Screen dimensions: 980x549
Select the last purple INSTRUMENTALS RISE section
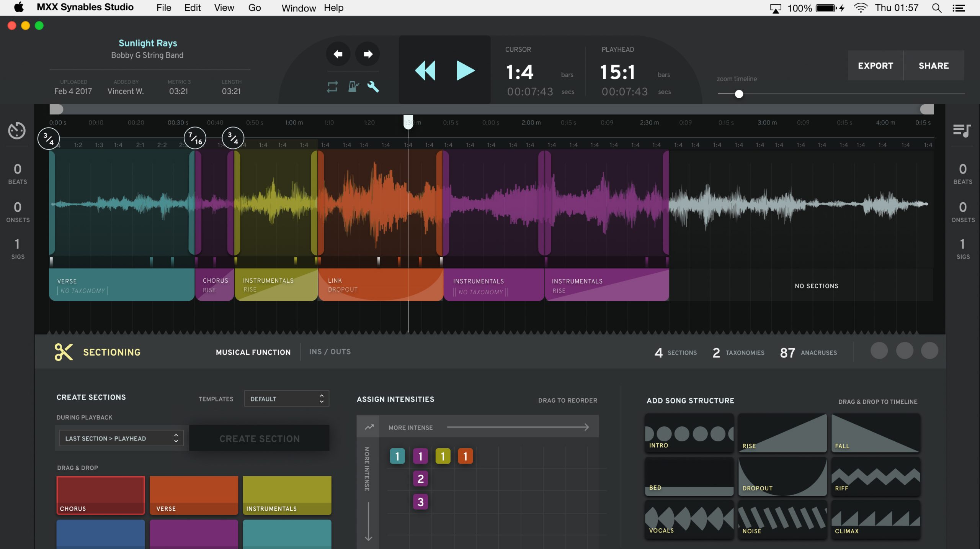click(x=607, y=285)
